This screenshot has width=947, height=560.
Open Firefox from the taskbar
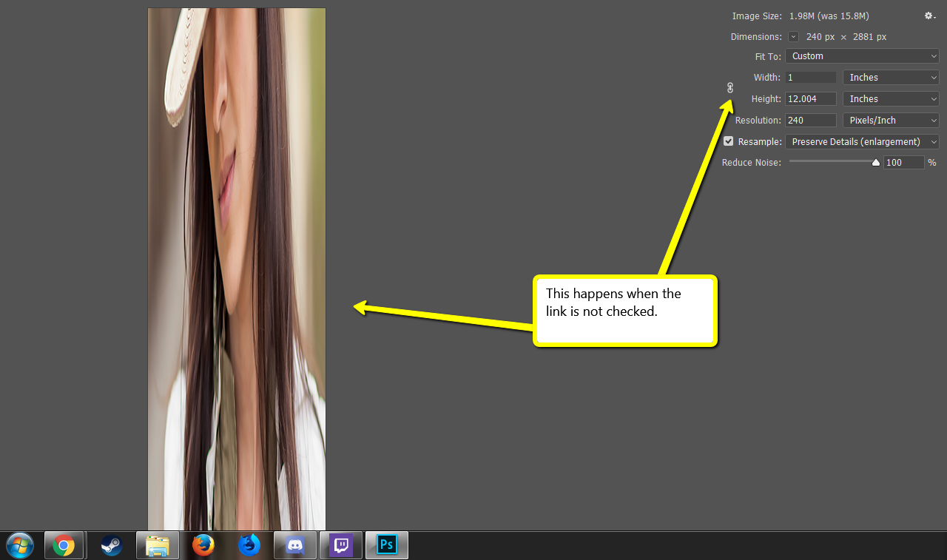203,546
